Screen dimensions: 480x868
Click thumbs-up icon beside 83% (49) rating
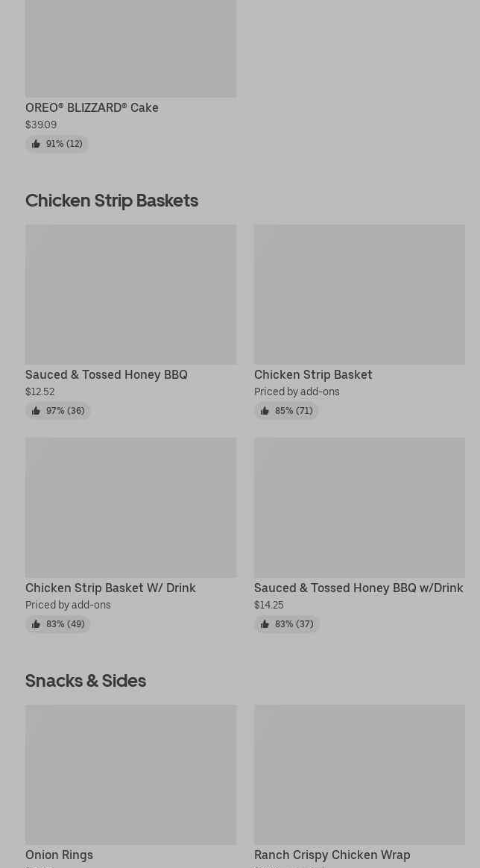(36, 624)
